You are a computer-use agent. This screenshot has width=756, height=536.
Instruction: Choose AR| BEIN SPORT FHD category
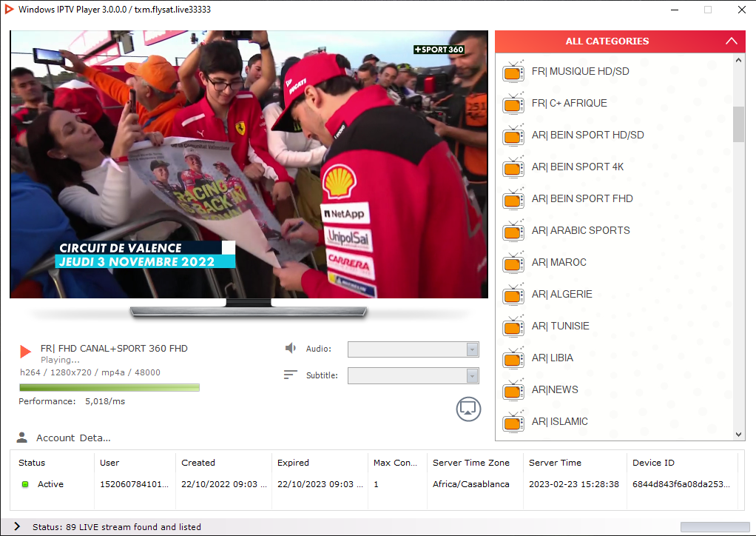tap(582, 198)
